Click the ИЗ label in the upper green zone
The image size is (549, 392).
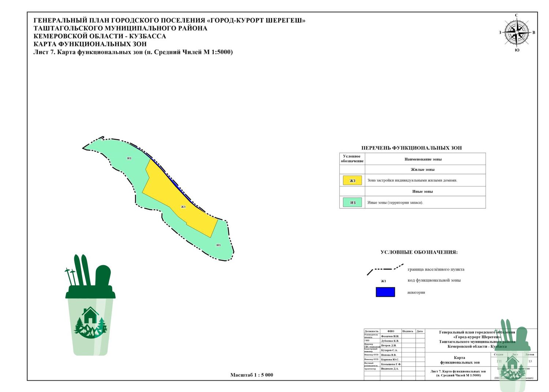point(129,158)
